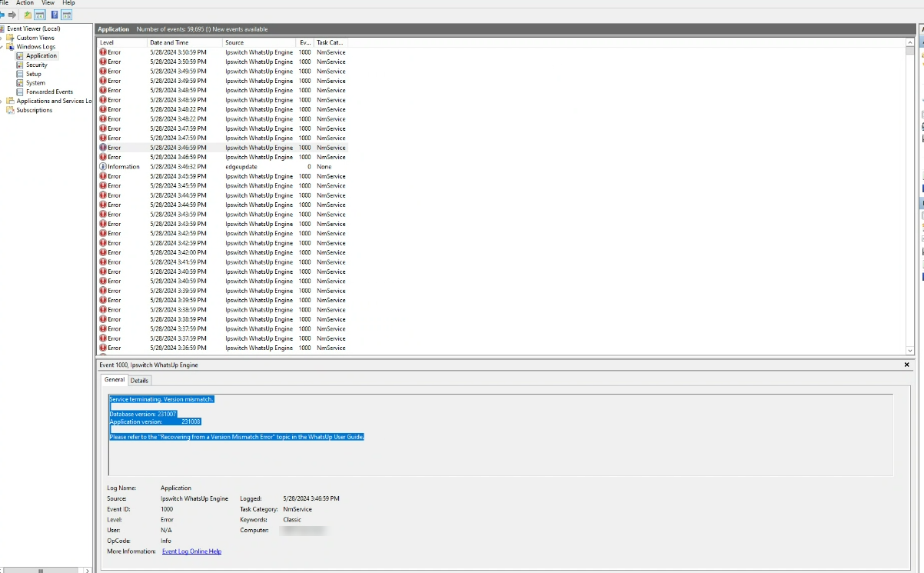
Task: Toggle Show/Hide Console Tree toolbar icon
Action: (39, 15)
